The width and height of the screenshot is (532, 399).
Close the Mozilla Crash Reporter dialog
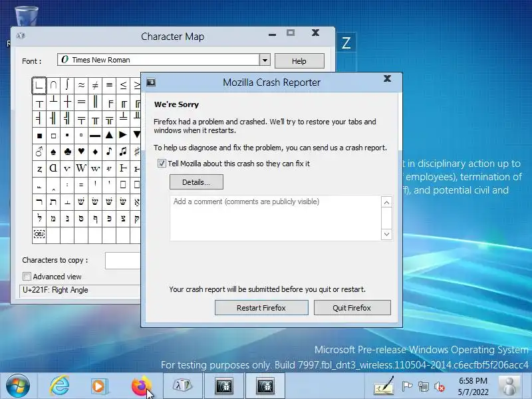pyautogui.click(x=387, y=78)
